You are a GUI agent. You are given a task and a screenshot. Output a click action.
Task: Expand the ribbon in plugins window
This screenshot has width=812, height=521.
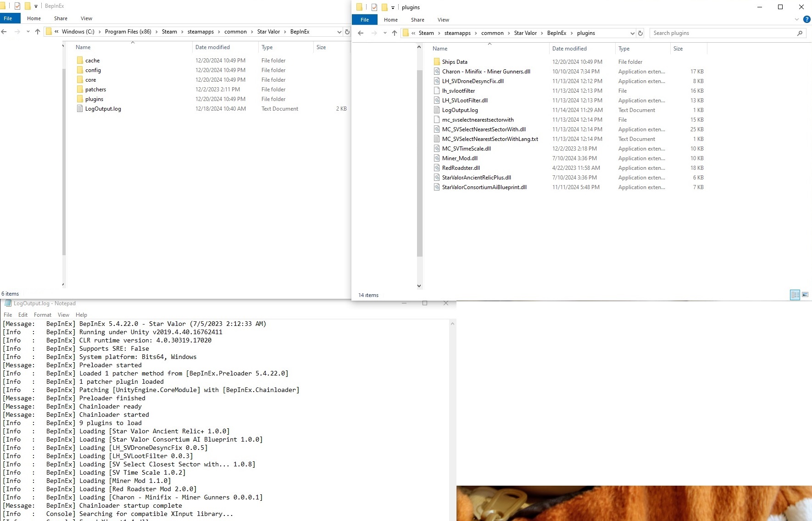[797, 19]
